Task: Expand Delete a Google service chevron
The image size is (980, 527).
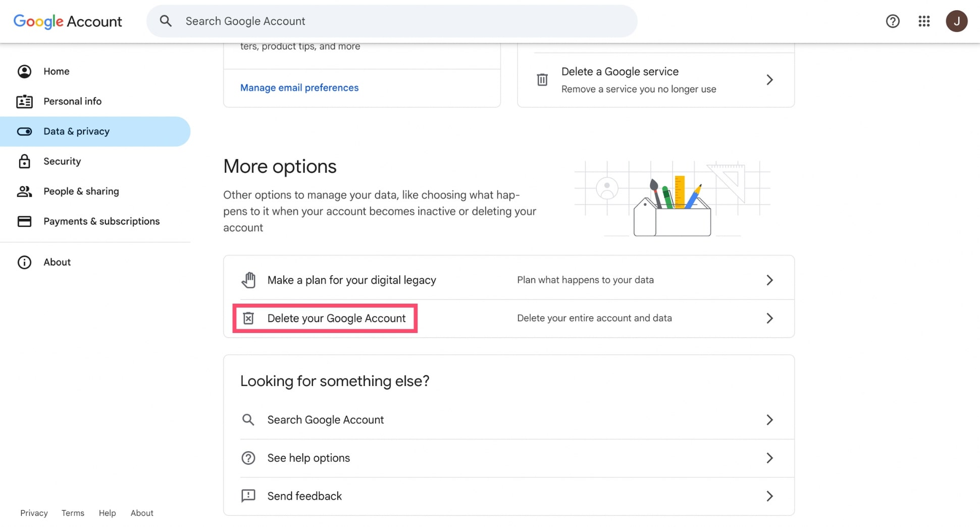Action: pos(769,80)
